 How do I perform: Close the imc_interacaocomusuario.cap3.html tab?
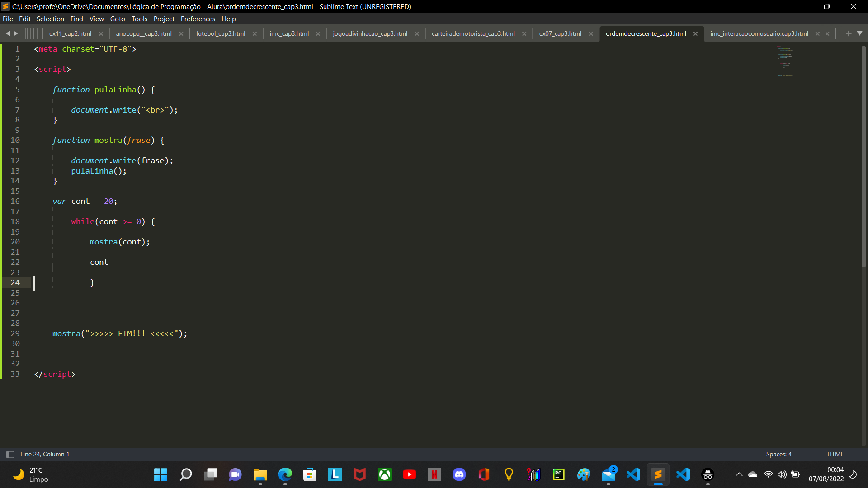pyautogui.click(x=817, y=34)
